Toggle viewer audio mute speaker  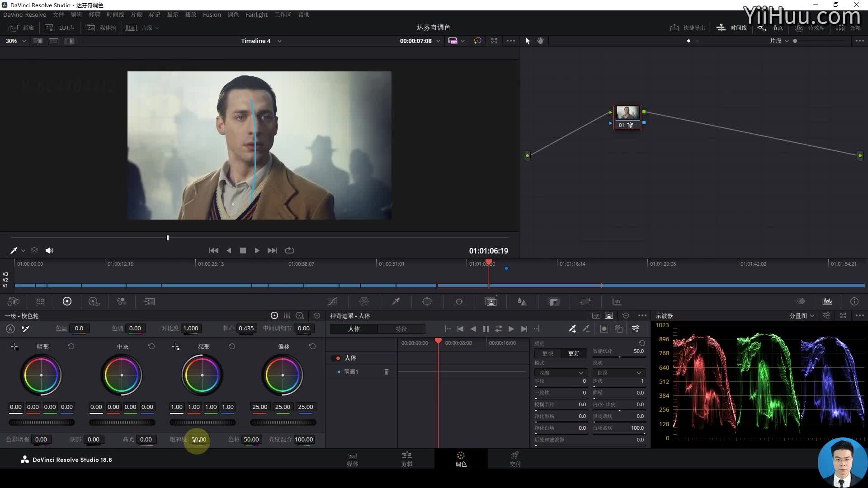coord(49,250)
